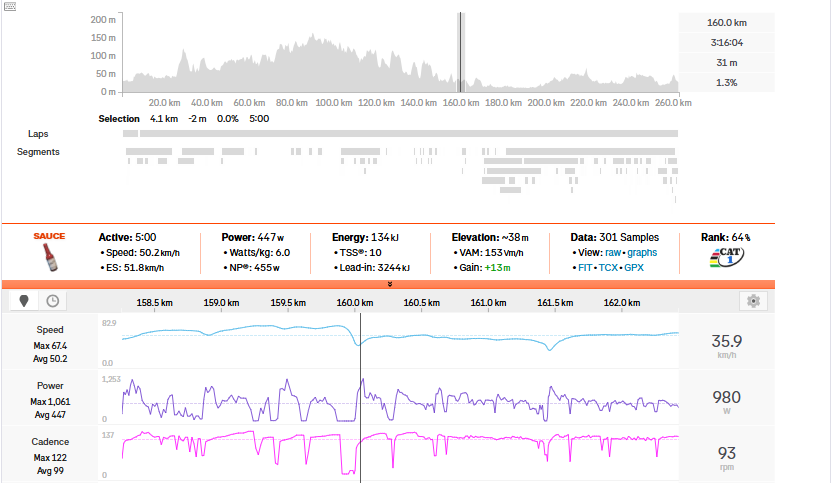The image size is (832, 483).
Task: Switch x-axis to distance with pin icon
Action: (x=24, y=301)
